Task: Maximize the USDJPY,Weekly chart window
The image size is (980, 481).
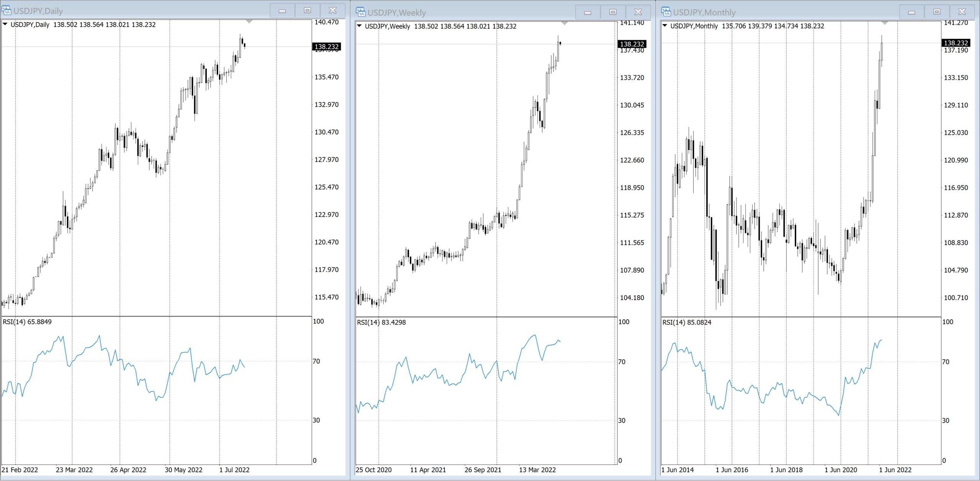Action: pos(613,12)
